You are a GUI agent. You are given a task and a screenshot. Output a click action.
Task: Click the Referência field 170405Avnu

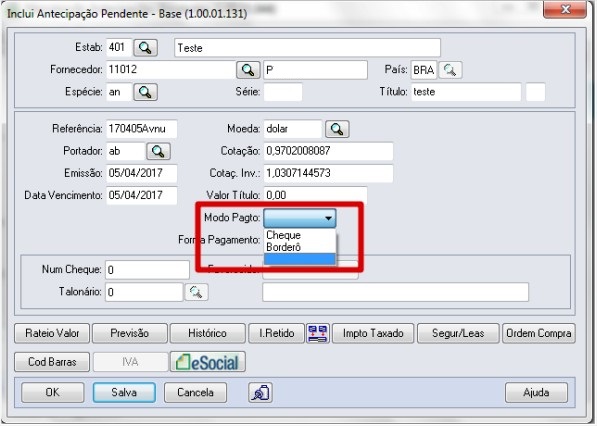pos(141,129)
